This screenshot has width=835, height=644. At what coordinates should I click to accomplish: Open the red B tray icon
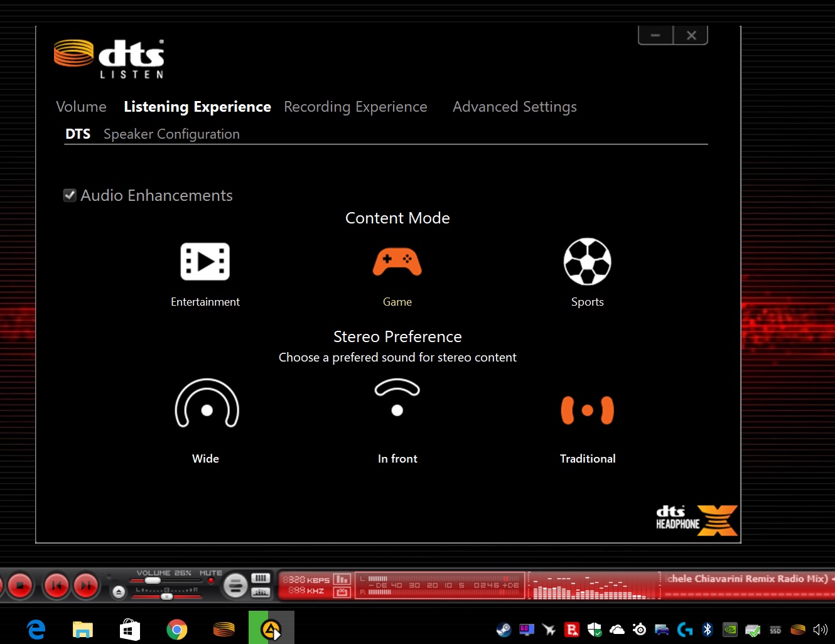pyautogui.click(x=572, y=630)
